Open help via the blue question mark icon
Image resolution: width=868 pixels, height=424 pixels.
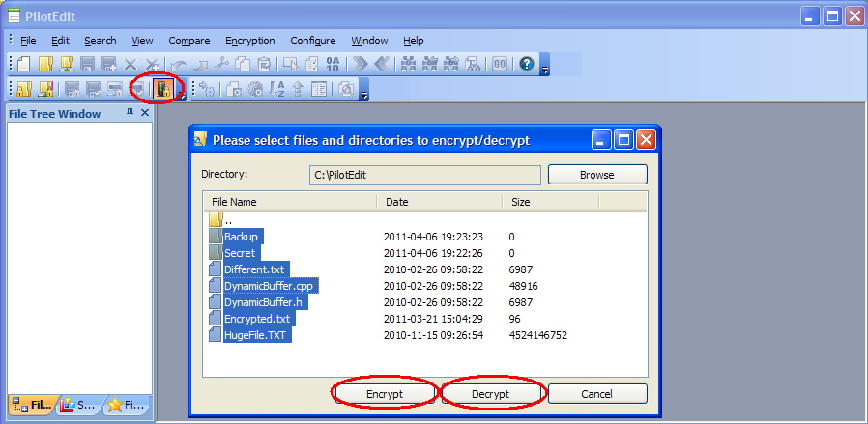527,64
